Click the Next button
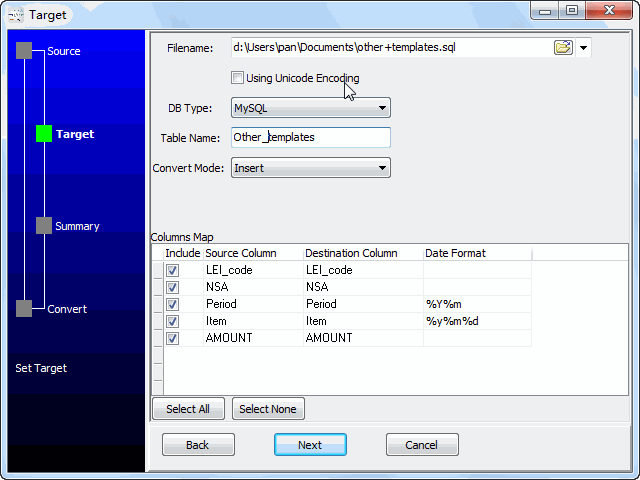This screenshot has width=640, height=480. point(310,445)
